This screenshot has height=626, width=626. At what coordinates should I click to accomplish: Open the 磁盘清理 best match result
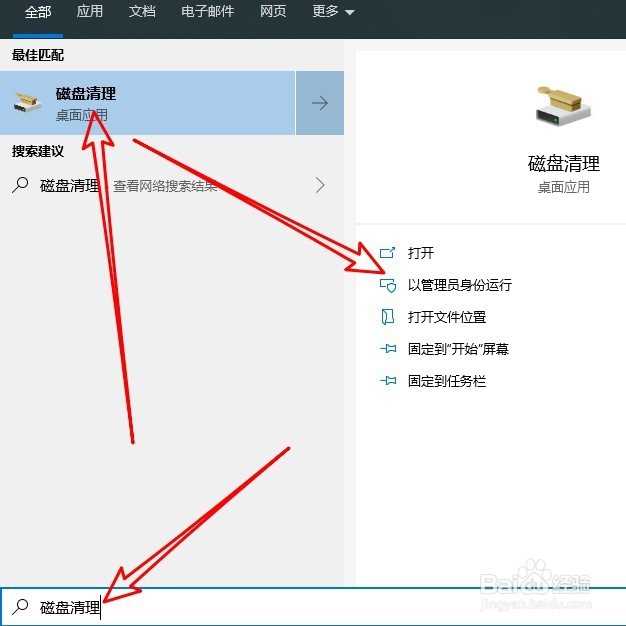pyautogui.click(x=147, y=103)
